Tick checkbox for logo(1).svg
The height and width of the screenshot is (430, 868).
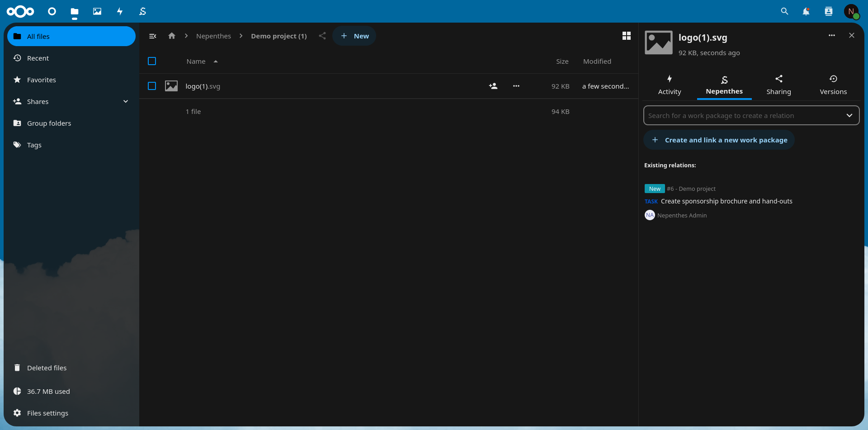coord(152,86)
